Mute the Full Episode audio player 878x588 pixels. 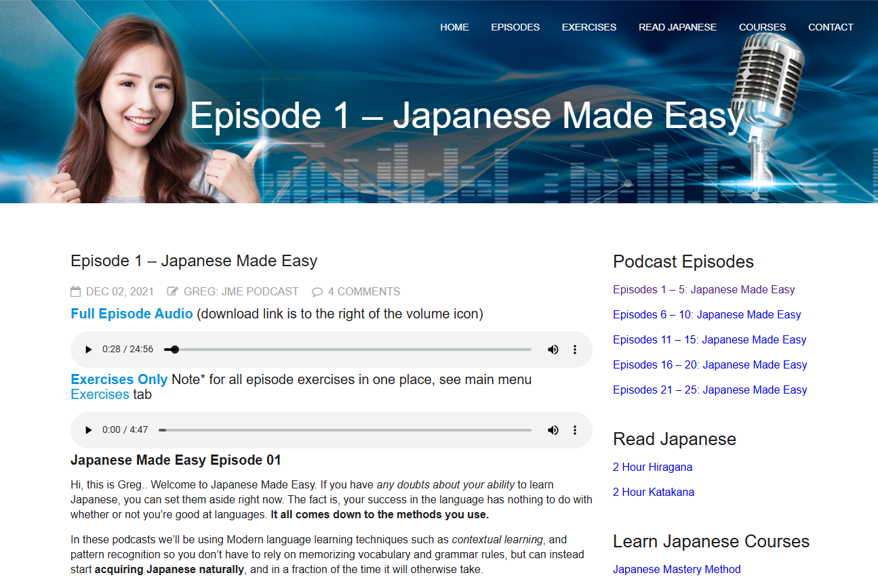click(x=553, y=350)
